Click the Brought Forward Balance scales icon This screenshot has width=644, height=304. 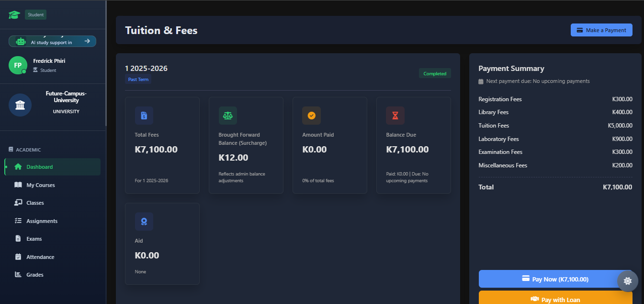pyautogui.click(x=227, y=116)
